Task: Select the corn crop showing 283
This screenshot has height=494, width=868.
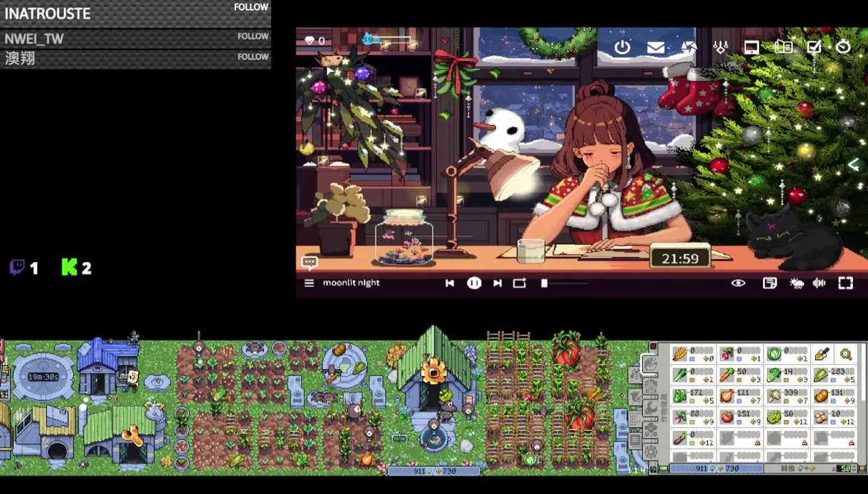Action: tap(834, 375)
